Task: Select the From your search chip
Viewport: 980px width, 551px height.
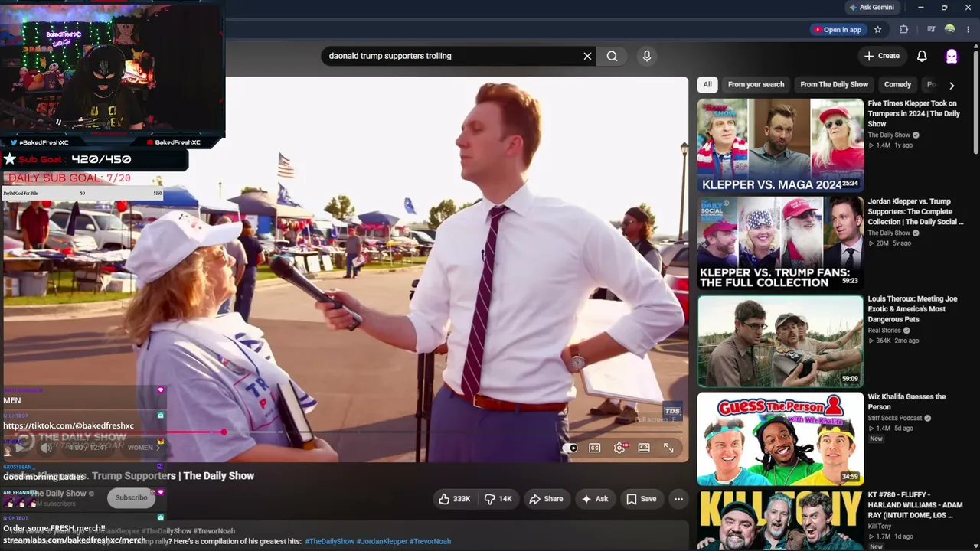Action: (756, 84)
